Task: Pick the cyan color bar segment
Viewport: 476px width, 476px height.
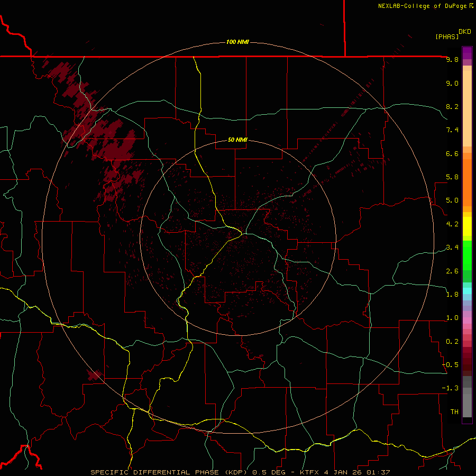Action: pos(467,291)
